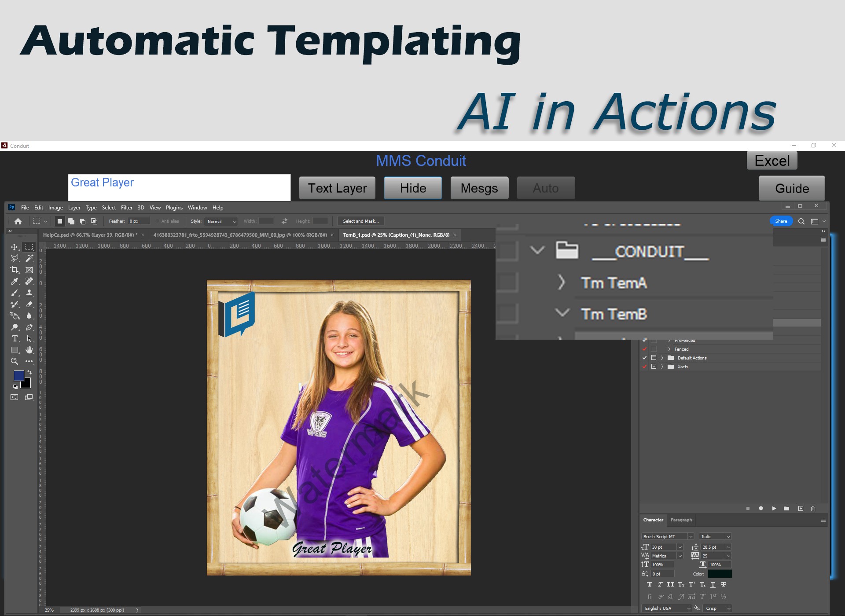Screen dimensions: 845x616
Task: Reset default foreground and background colors
Action: coord(15,387)
